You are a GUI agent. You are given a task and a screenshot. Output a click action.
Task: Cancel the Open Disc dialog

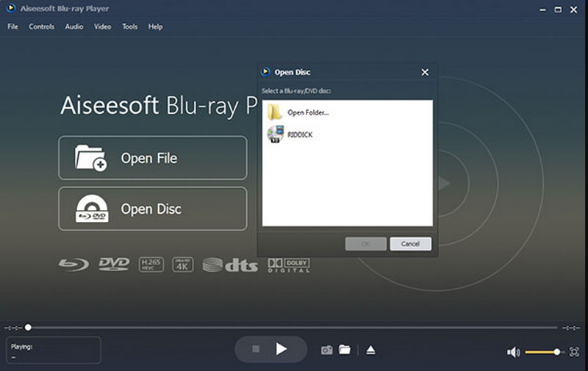(x=410, y=243)
